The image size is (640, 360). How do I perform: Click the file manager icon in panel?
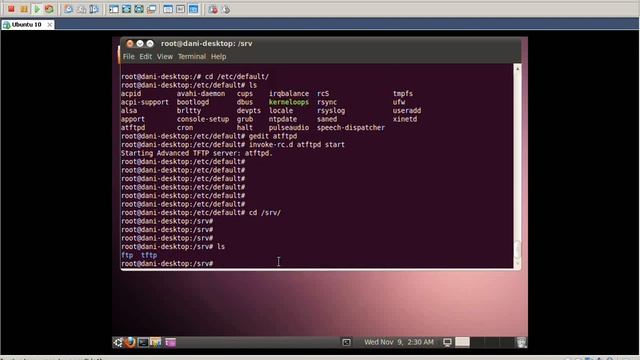coord(156,342)
